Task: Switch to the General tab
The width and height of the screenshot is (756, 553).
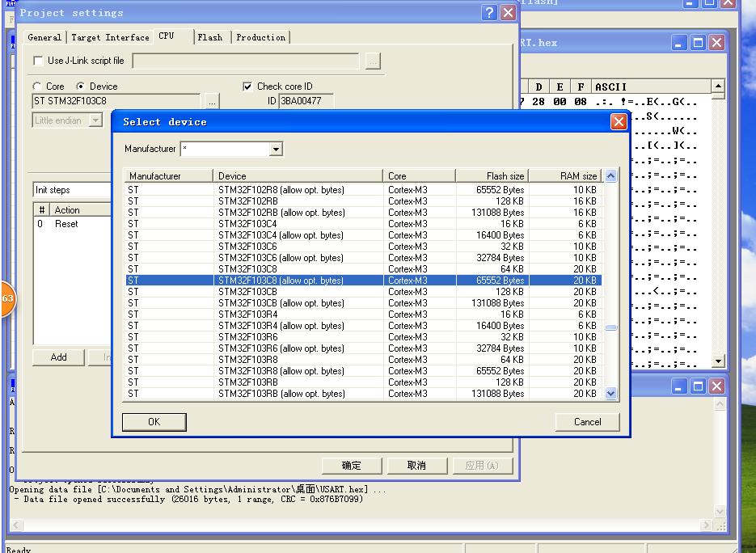Action: (44, 37)
